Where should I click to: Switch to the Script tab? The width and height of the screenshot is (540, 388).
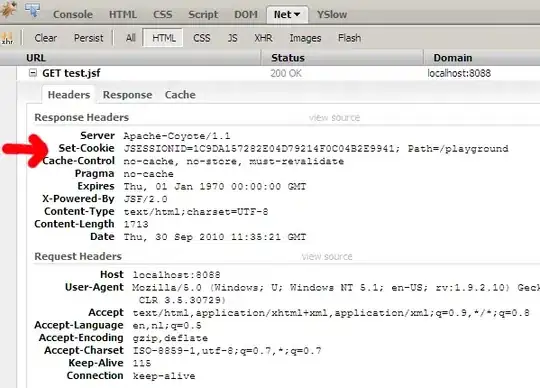pos(203,14)
